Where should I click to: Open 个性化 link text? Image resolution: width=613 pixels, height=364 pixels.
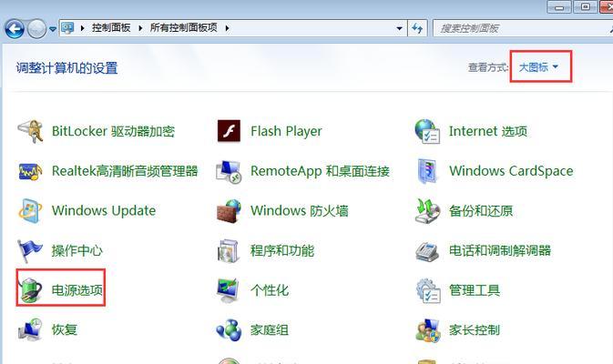point(270,290)
